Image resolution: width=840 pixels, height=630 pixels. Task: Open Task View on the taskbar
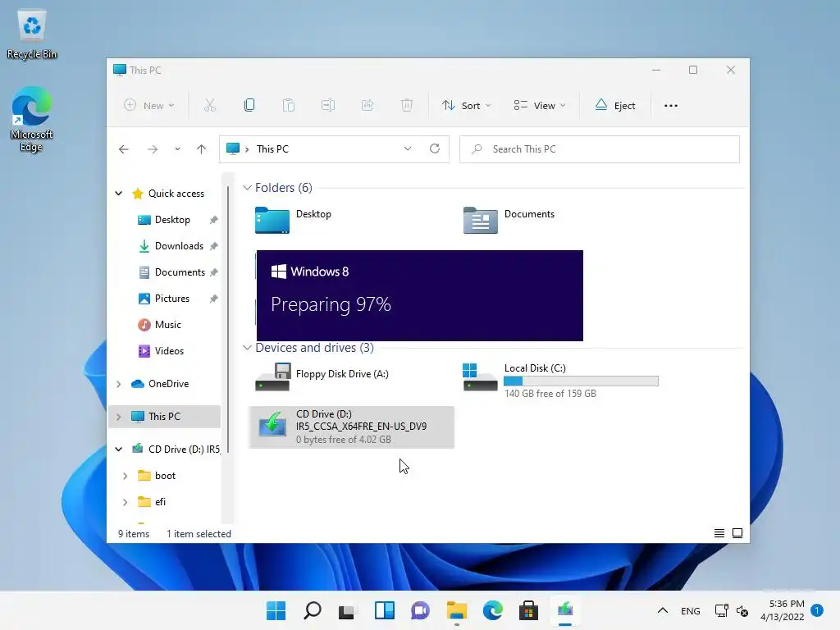(x=347, y=610)
